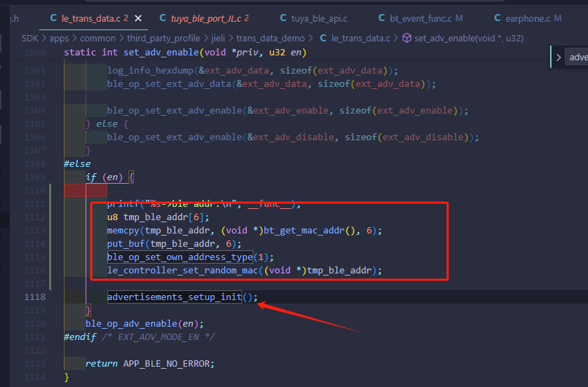This screenshot has height=387, width=588.
Task: Click the #else directive on line 1108
Action: point(77,164)
